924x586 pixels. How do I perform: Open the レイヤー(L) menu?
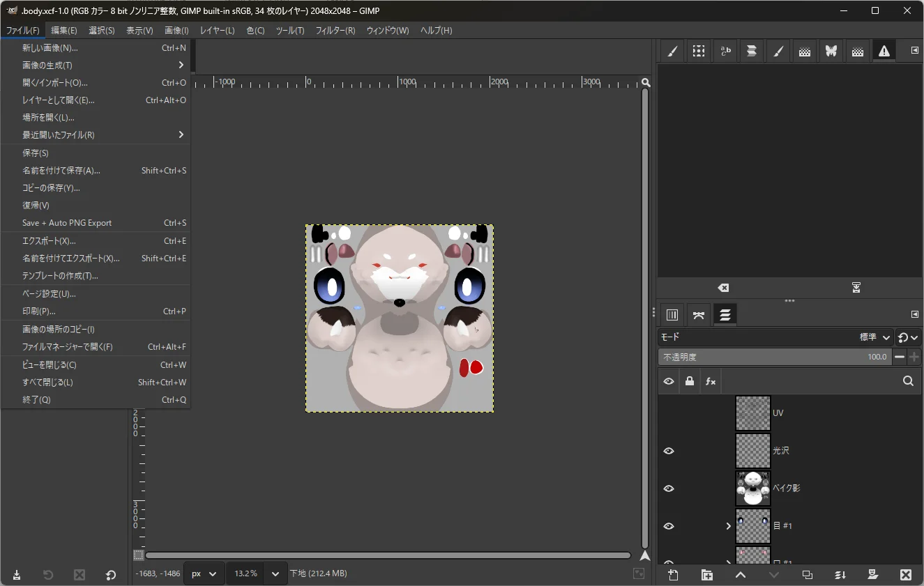point(217,31)
